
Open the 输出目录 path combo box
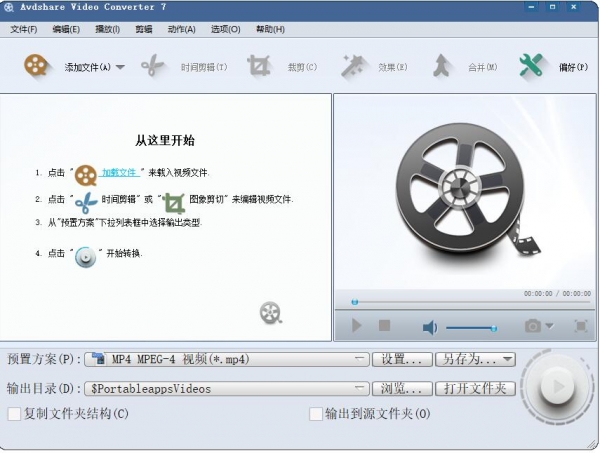[227, 389]
